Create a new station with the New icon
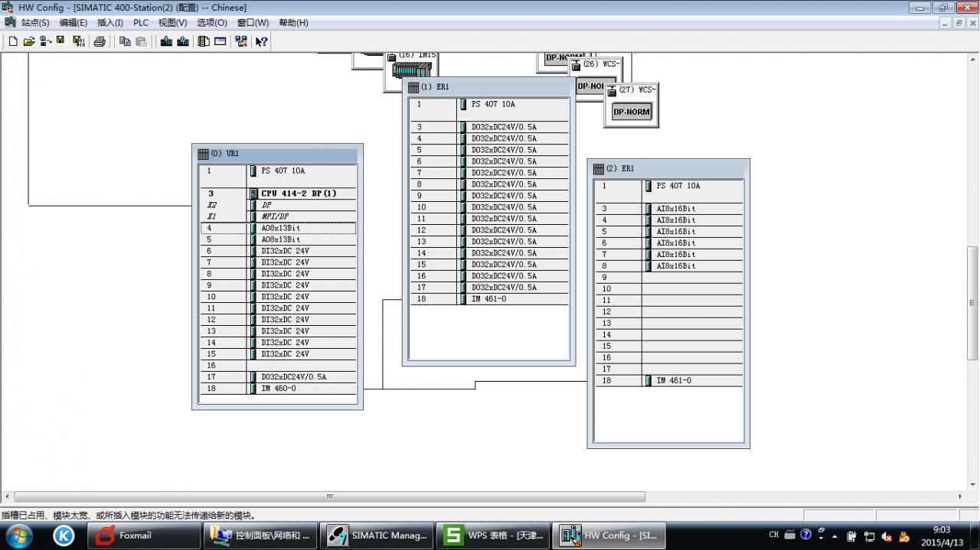980x550 pixels. pyautogui.click(x=13, y=41)
